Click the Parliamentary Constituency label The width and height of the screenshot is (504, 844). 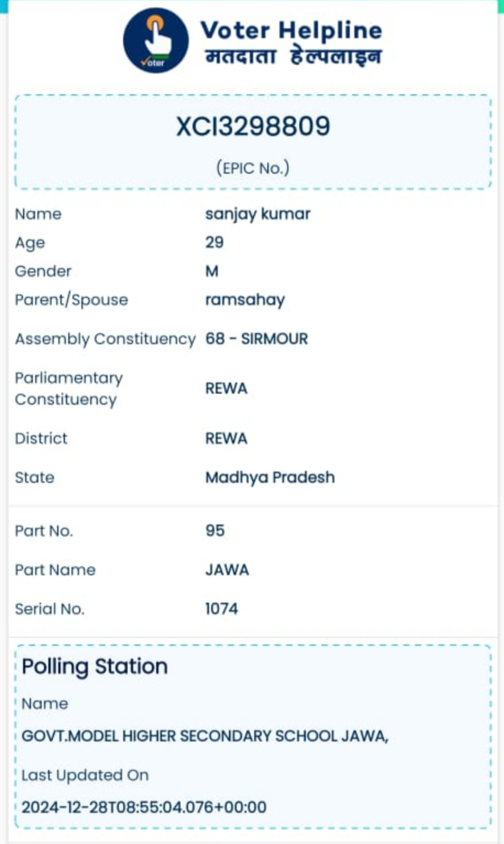[x=68, y=388]
